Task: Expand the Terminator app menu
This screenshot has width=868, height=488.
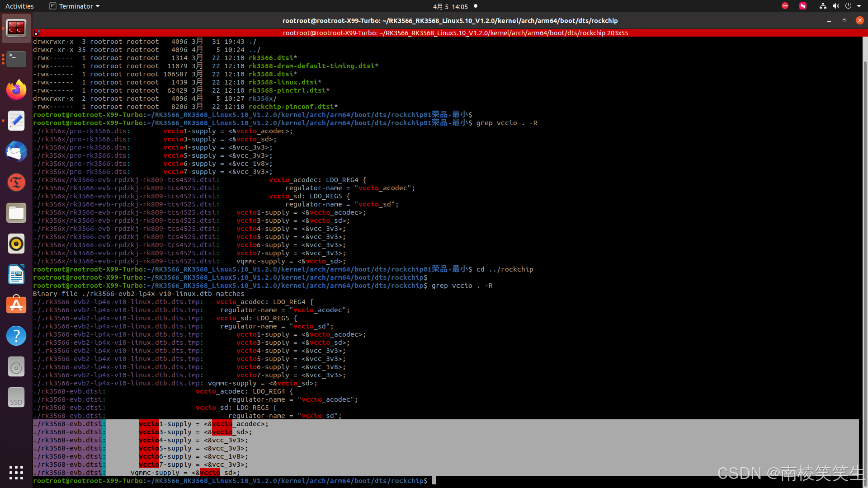Action: 75,6
